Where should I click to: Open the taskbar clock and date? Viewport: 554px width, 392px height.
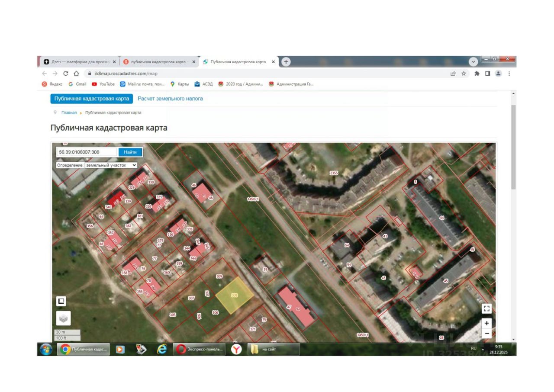tap(499, 349)
